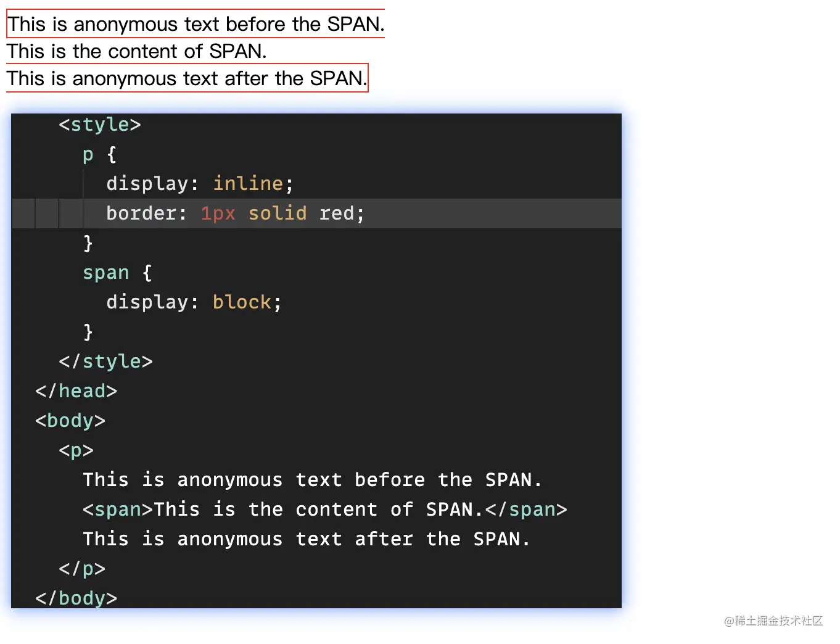This screenshot has height=644, width=840.
Task: Click the watermark in the corner
Action: [x=773, y=621]
